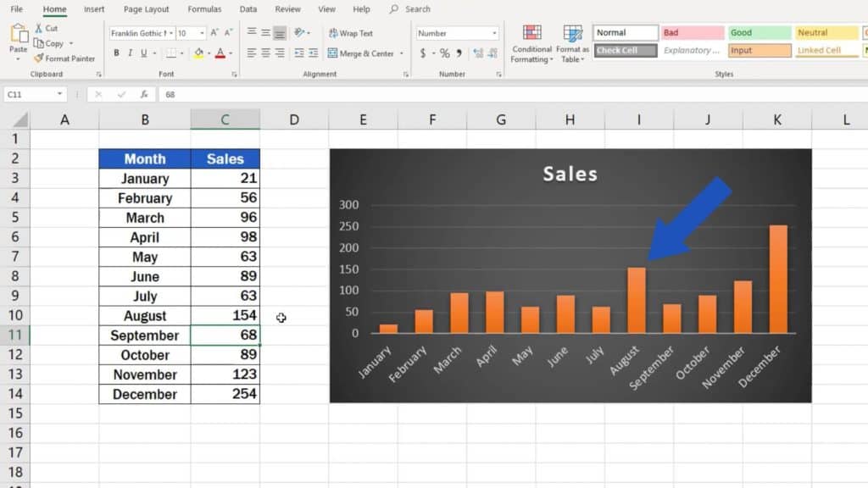This screenshot has height=488, width=868.
Task: Select the Cut icon in Clipboard group
Action: click(41, 28)
